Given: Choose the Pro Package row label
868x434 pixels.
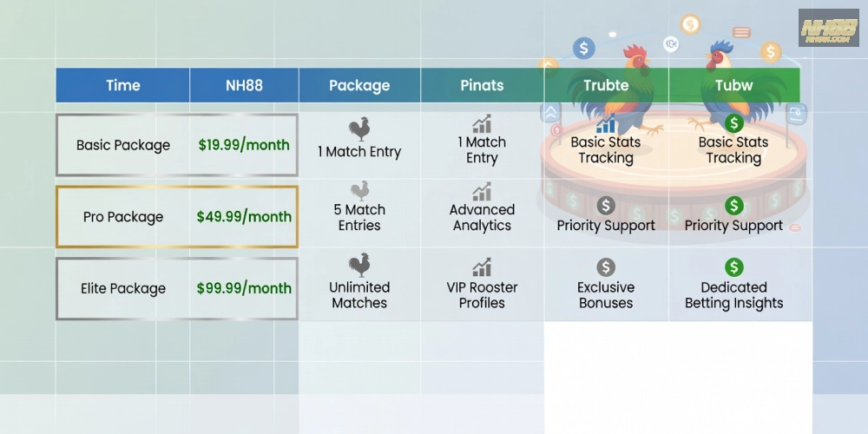Looking at the screenshot, I should [123, 217].
